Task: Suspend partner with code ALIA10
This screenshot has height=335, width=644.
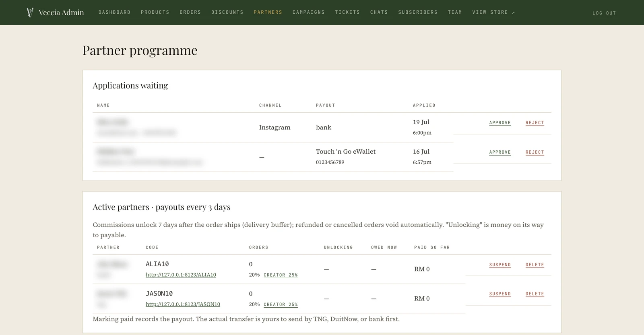Action: coord(500,265)
